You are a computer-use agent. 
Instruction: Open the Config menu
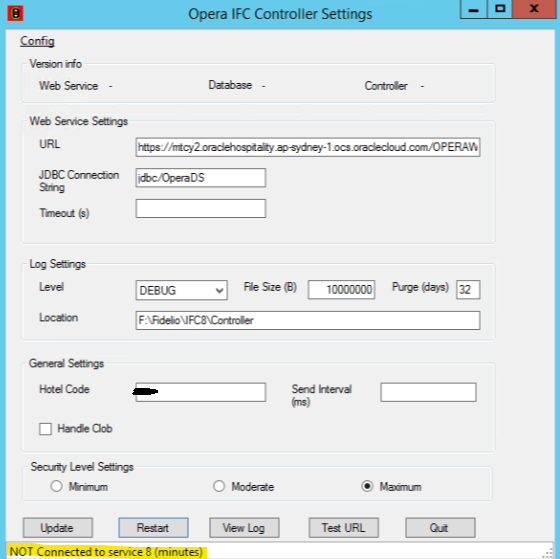(x=37, y=41)
